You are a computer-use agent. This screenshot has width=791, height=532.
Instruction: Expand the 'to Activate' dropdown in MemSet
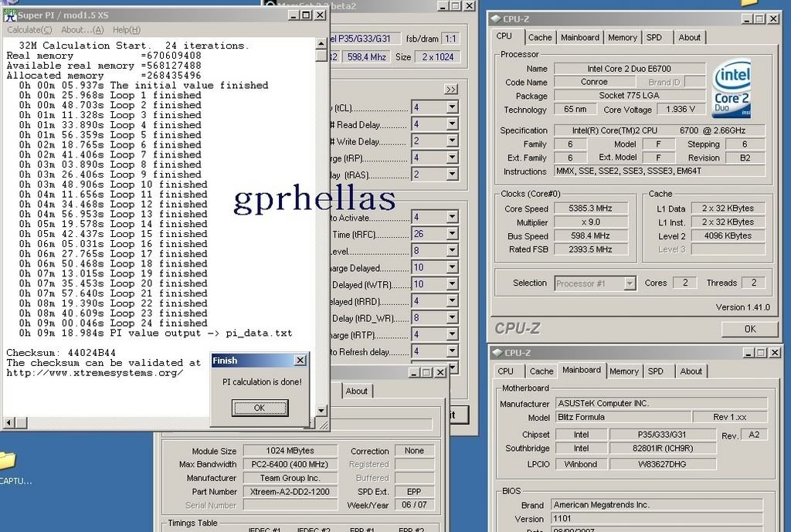click(452, 217)
